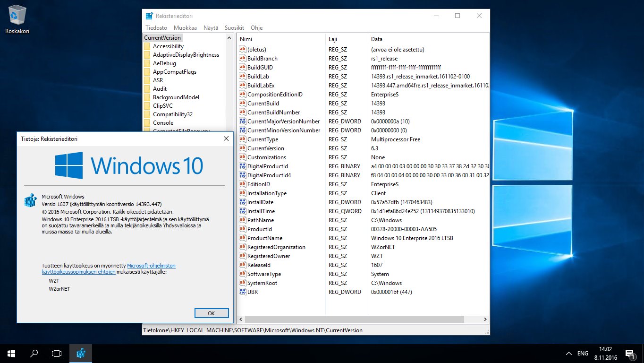Select the CompositionEditionID value name
Viewport: 644px width, 363px height.
(275, 95)
